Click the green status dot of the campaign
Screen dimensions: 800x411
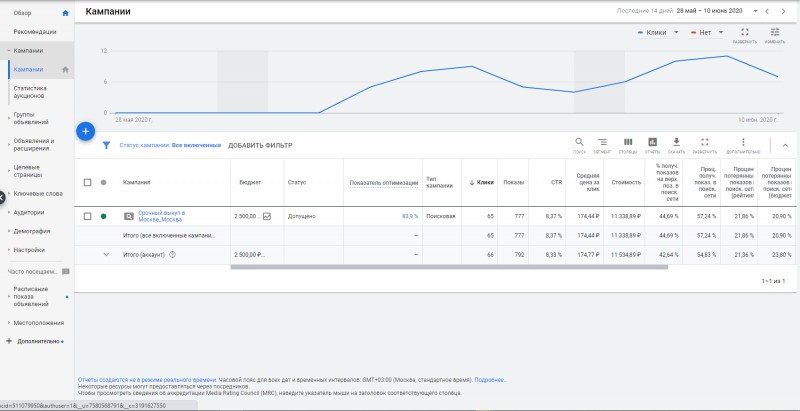(x=104, y=216)
